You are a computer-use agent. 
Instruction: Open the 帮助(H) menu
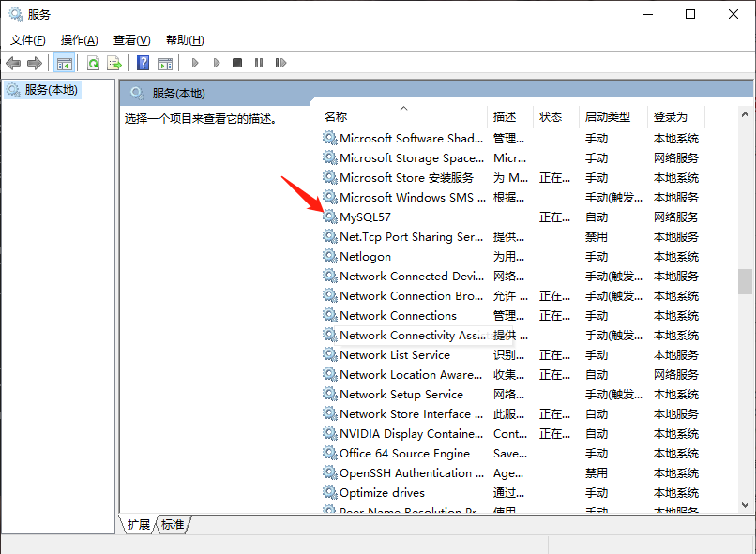185,40
